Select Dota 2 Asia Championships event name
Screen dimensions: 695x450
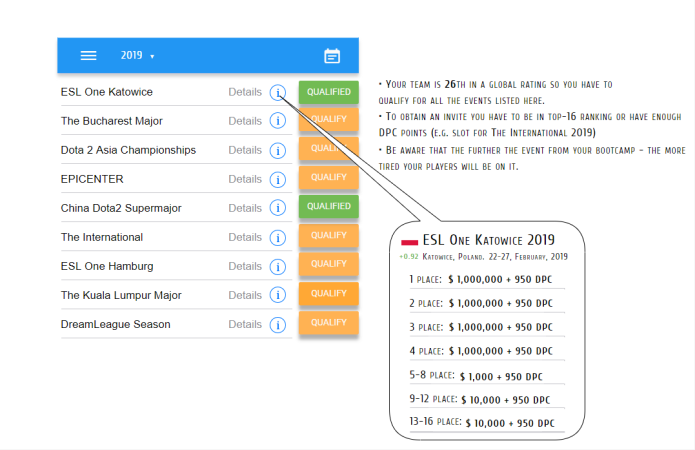(x=128, y=150)
